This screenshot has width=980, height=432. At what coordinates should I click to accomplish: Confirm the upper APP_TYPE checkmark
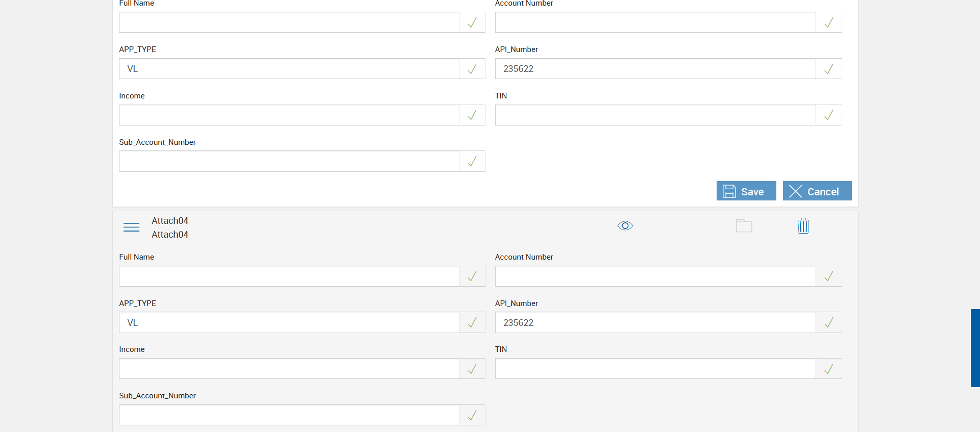(472, 69)
